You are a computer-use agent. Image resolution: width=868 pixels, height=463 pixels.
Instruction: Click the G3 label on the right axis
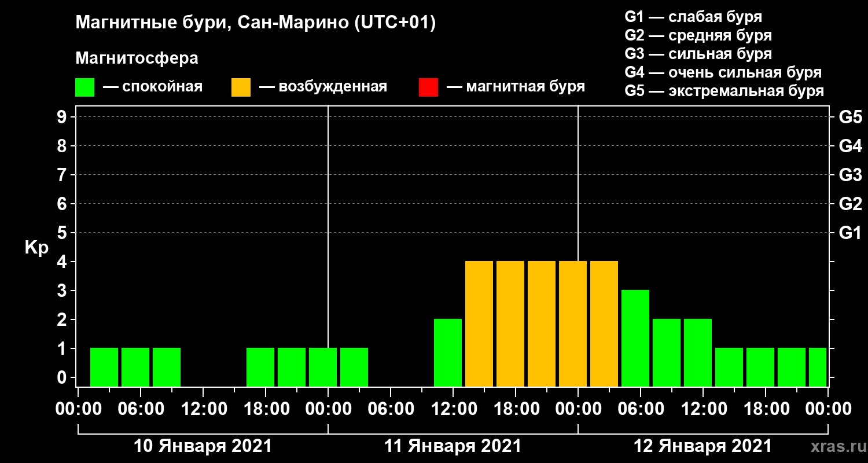coord(850,175)
